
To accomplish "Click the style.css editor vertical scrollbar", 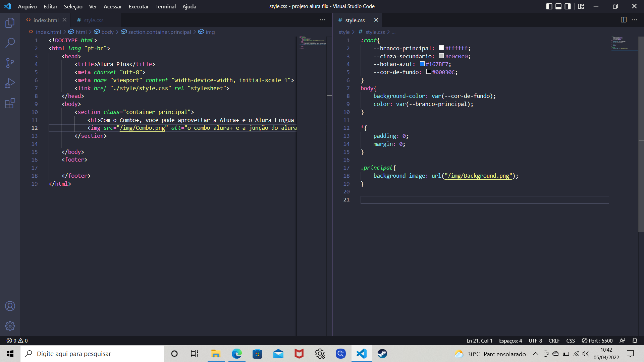I will pos(641,134).
